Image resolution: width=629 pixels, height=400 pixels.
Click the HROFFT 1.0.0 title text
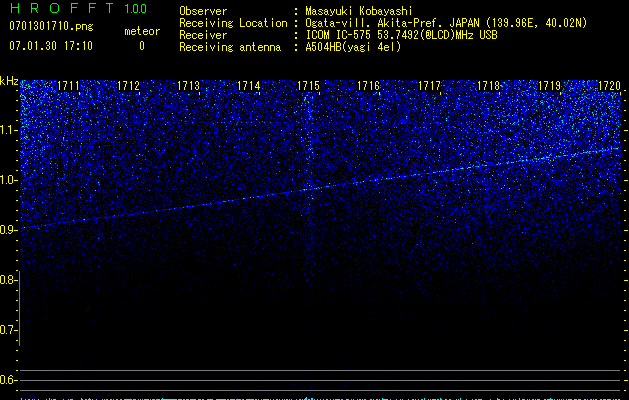tap(78, 8)
